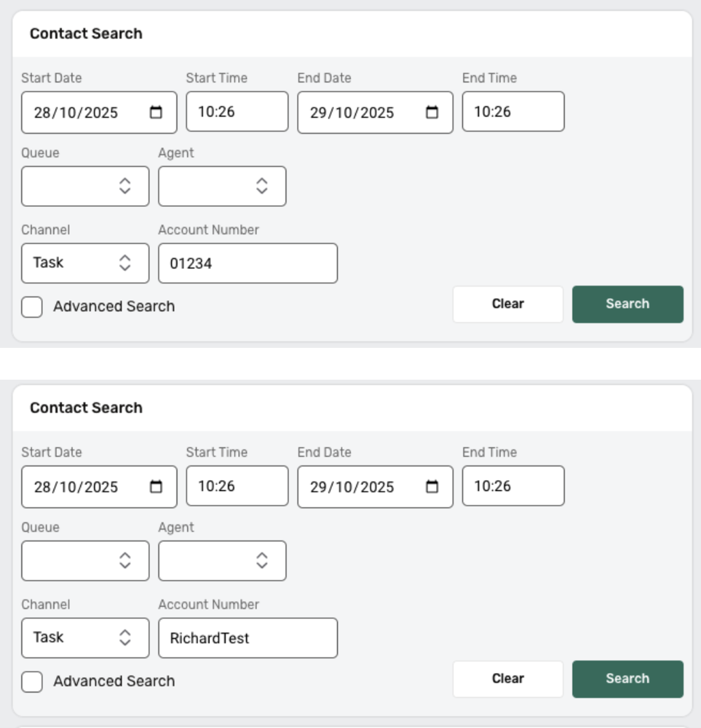Open End Date calendar picker in lower form

click(432, 486)
